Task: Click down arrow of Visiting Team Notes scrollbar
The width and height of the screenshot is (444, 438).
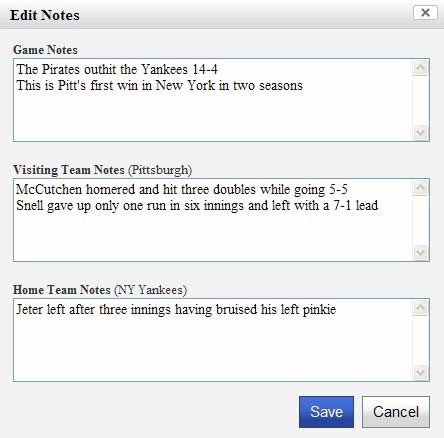Action: [420, 252]
